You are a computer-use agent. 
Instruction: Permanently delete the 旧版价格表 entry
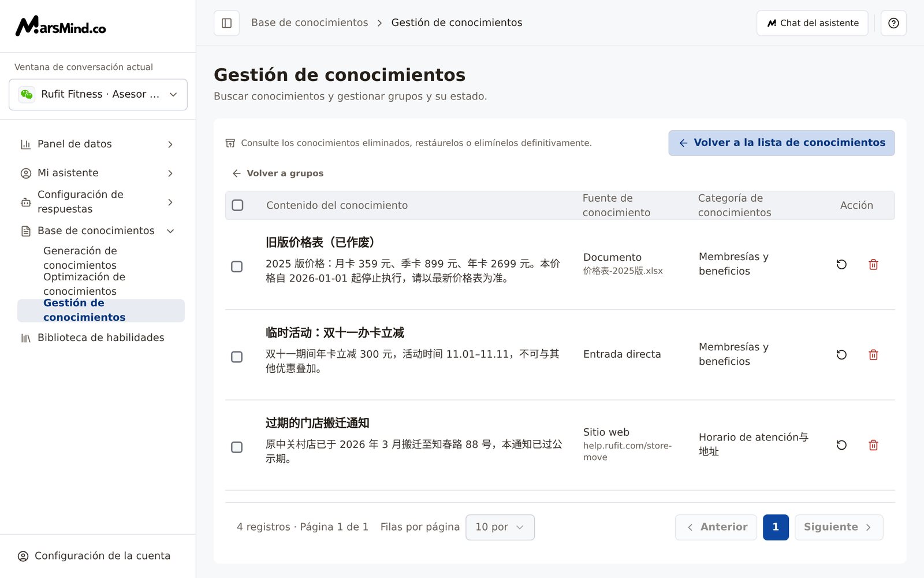[x=873, y=264]
